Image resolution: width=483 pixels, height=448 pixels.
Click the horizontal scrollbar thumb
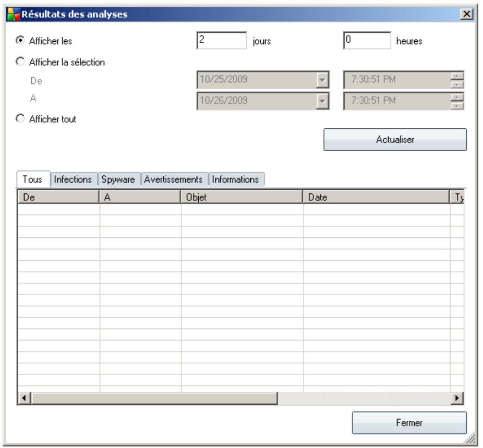coord(154,398)
